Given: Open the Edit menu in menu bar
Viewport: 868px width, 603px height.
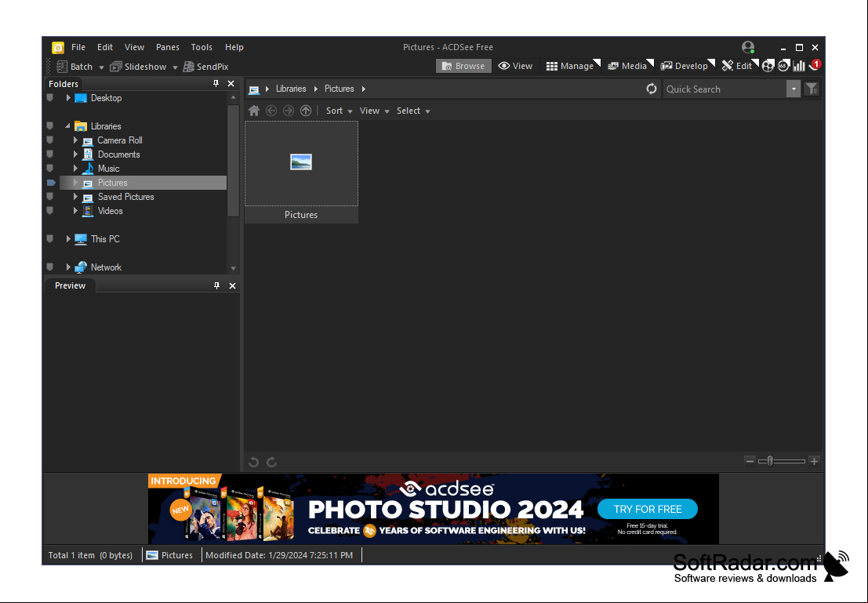Looking at the screenshot, I should coord(104,47).
